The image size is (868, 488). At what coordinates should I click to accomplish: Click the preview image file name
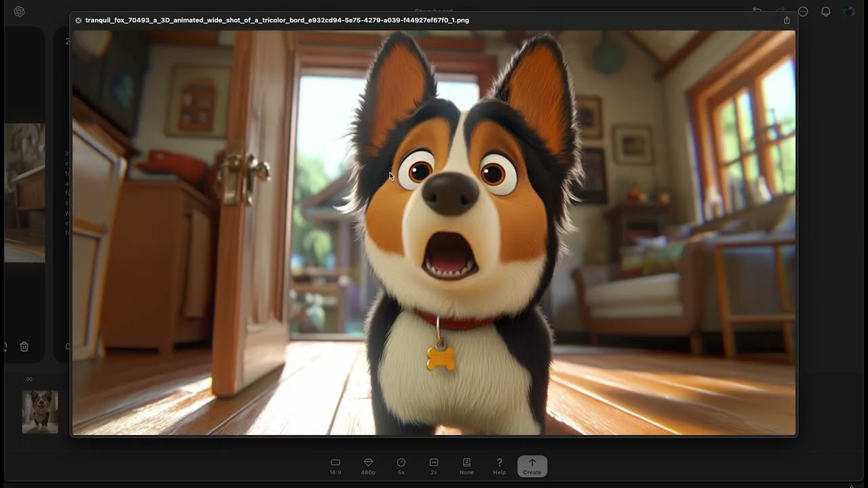[277, 20]
